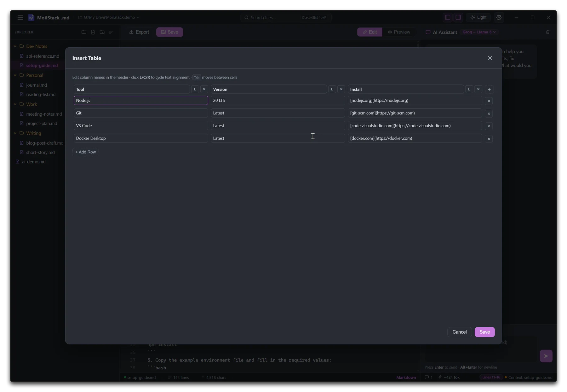Click the MoilStack logo icon
Viewport: 567px width, 392px height.
coord(31,17)
